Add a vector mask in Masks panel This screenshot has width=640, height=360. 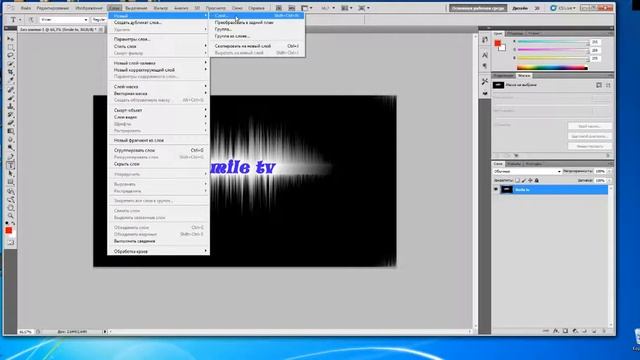608,85
